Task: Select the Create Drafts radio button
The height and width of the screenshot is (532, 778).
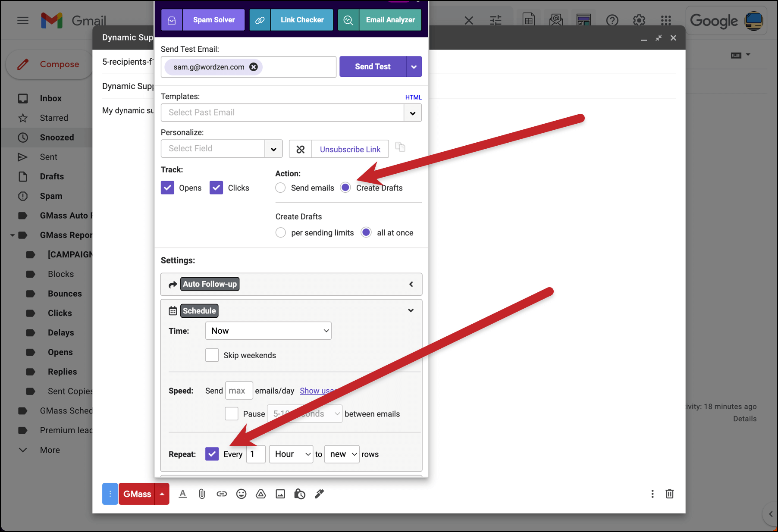Action: (345, 188)
